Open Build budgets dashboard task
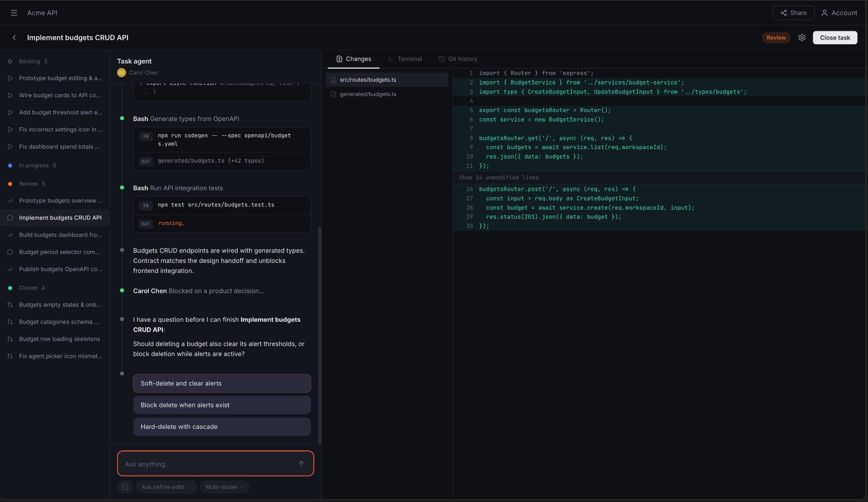 (x=55, y=235)
